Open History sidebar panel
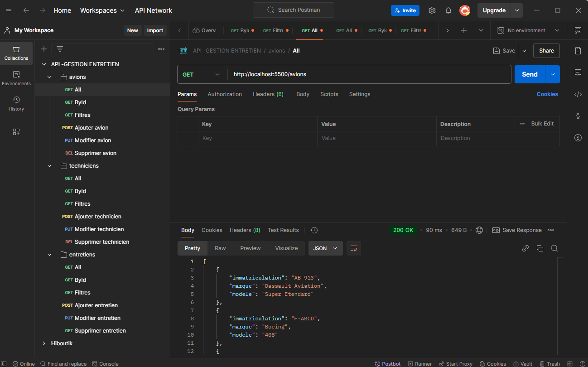Image resolution: width=588 pixels, height=367 pixels. coord(16,104)
